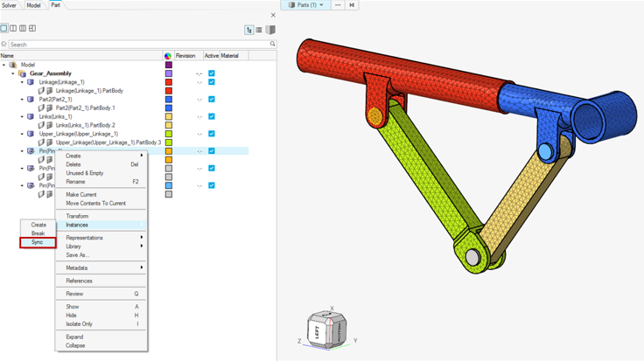Click the Gear_Assembly folder icon

[22, 73]
